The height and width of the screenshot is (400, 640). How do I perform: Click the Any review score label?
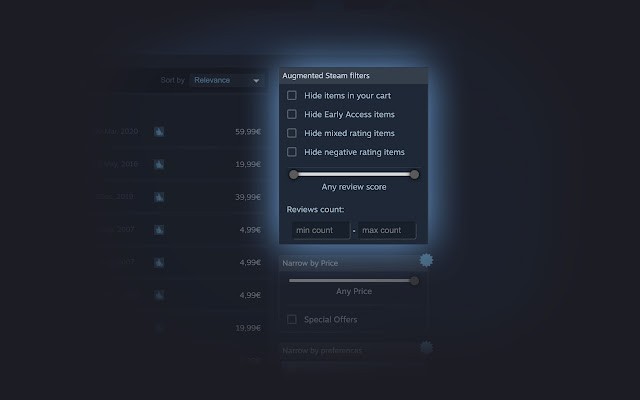(x=353, y=187)
